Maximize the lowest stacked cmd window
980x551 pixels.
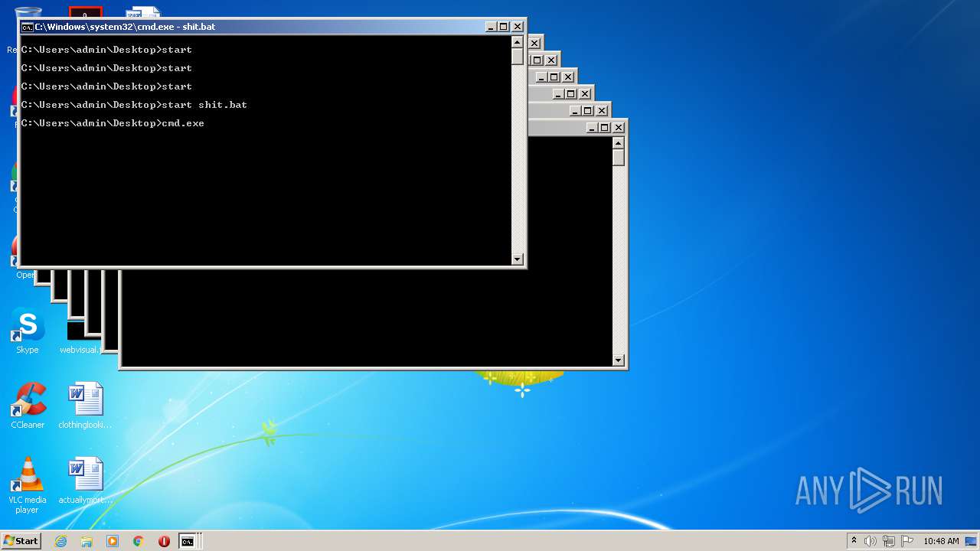[x=605, y=128]
